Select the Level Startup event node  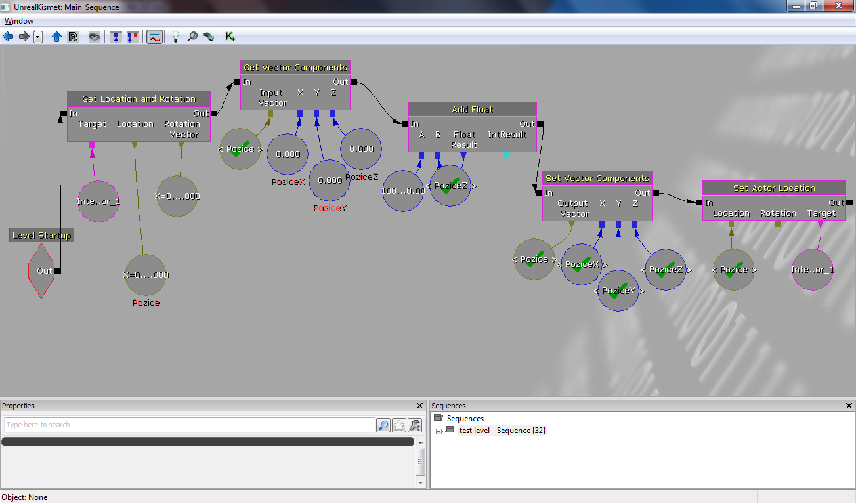tap(41, 235)
